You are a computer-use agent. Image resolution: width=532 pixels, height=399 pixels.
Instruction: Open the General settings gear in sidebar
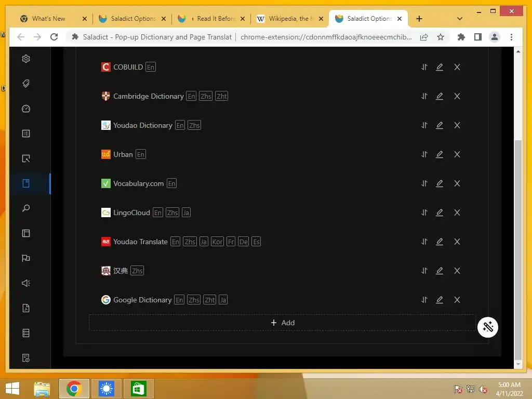point(26,59)
